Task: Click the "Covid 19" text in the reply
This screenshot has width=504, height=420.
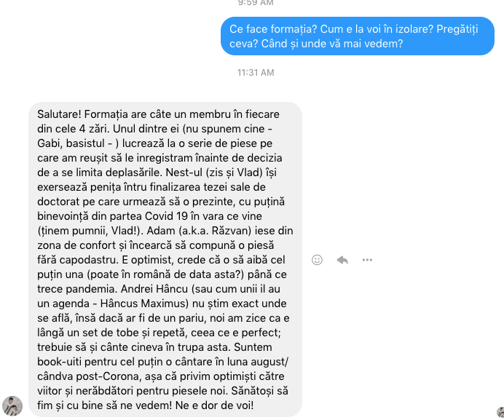Action: coord(166,216)
